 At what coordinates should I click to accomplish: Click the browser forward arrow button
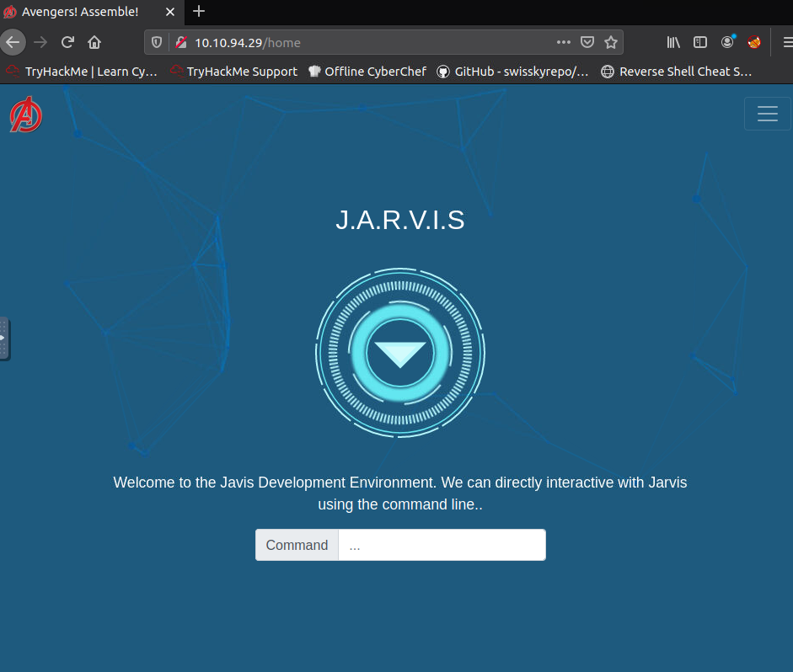click(x=40, y=42)
